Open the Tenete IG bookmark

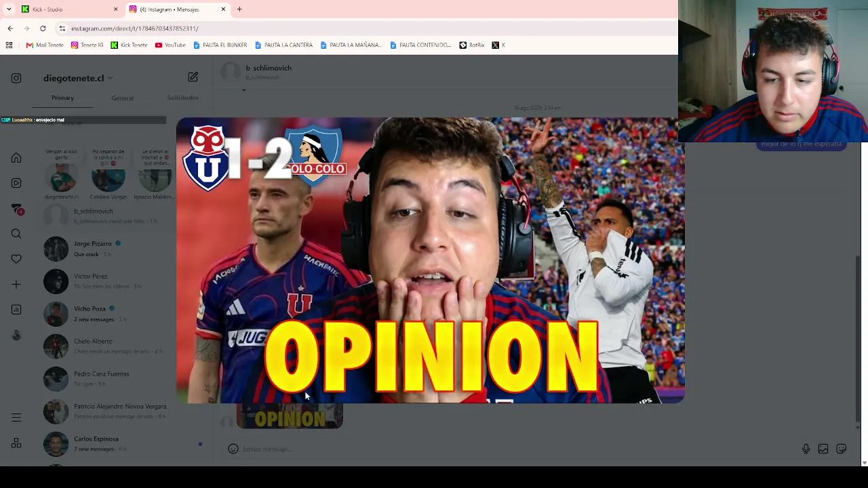[87, 45]
